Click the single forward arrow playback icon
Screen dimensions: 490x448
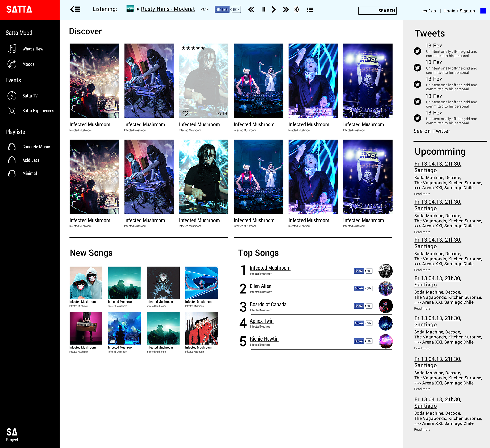point(274,10)
